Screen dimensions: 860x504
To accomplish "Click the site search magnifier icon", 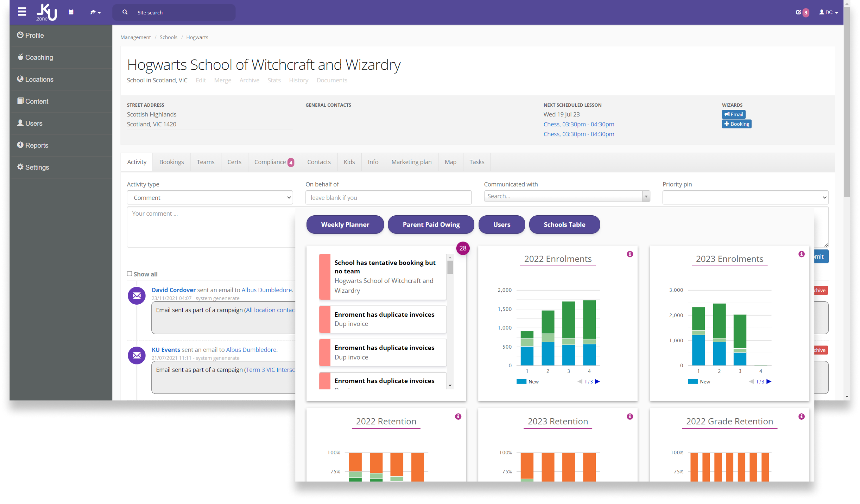I will 125,12.
